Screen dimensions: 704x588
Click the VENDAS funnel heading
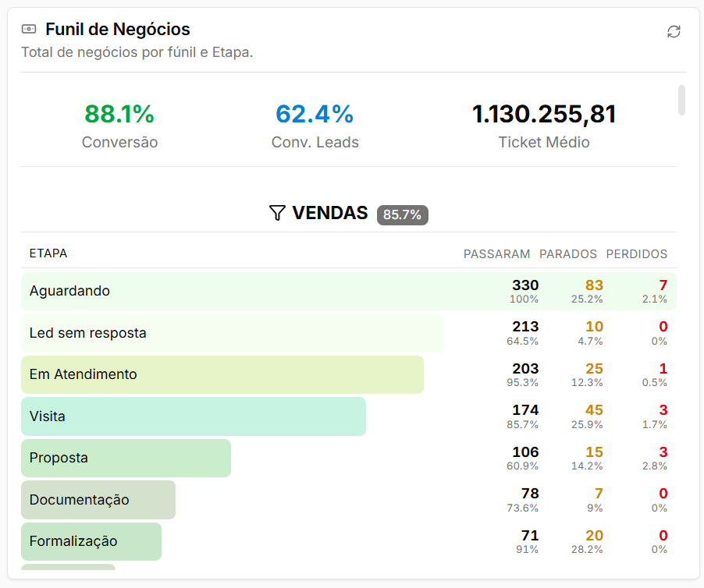[330, 213]
